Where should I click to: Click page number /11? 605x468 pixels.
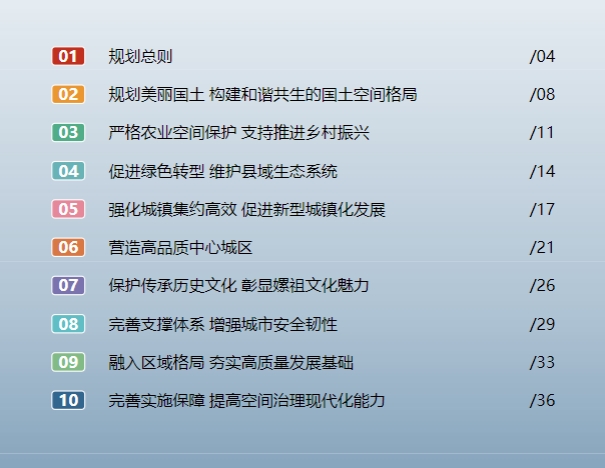(542, 133)
